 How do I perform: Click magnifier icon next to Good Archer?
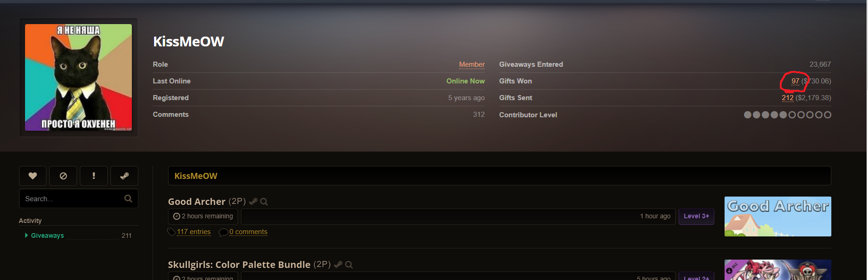264,202
